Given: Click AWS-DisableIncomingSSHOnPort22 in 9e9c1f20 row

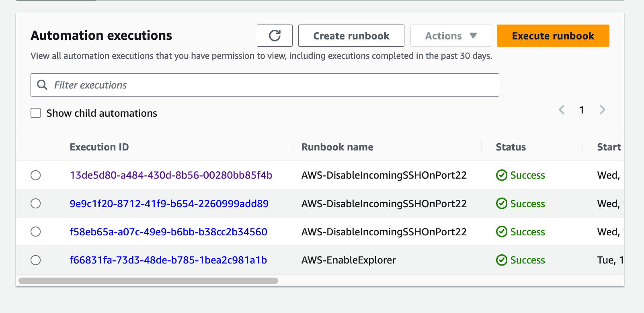Looking at the screenshot, I should coord(384,204).
